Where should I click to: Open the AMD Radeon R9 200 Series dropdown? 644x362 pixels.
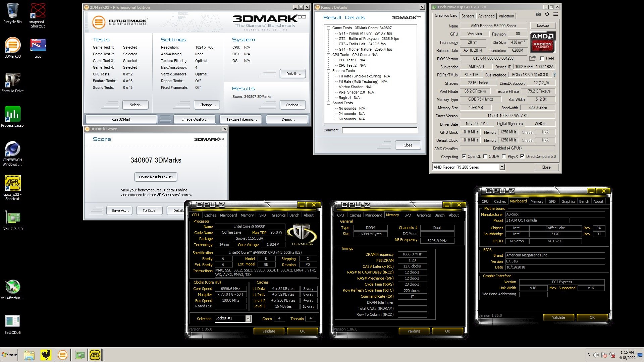pyautogui.click(x=469, y=167)
